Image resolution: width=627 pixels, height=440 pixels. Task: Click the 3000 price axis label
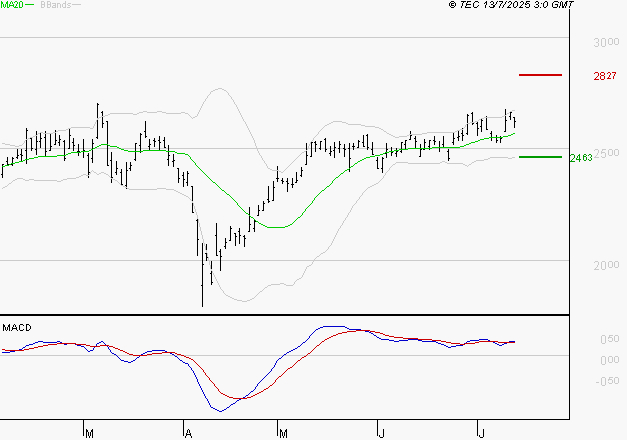606,42
